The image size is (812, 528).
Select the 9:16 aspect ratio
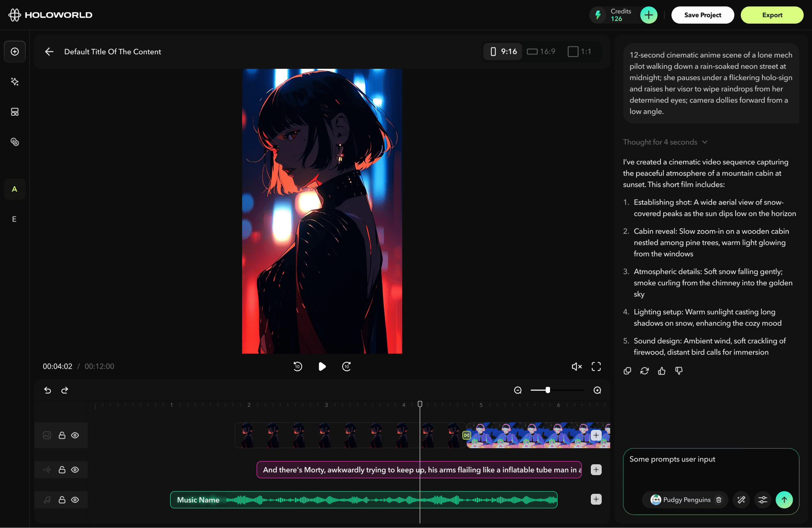pos(503,52)
